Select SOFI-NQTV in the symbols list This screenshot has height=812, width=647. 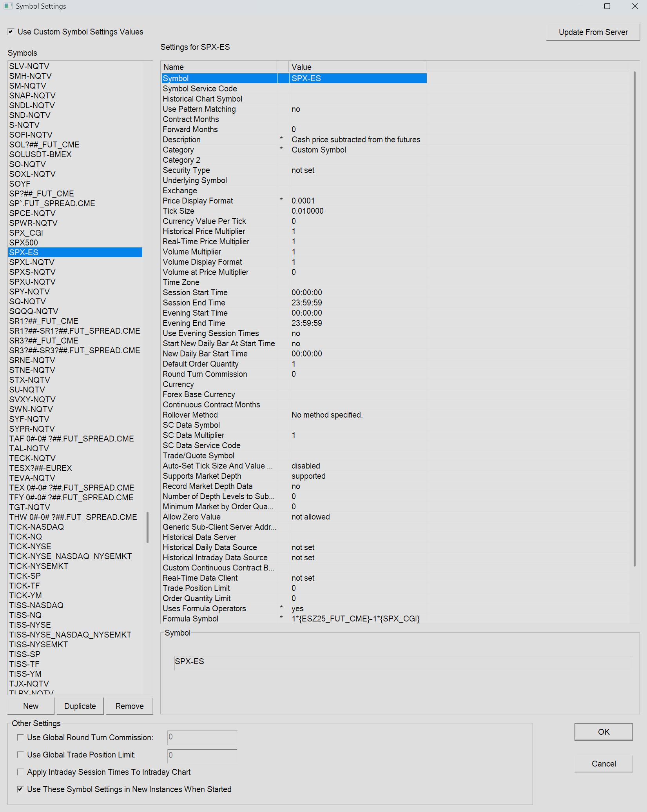pos(75,135)
